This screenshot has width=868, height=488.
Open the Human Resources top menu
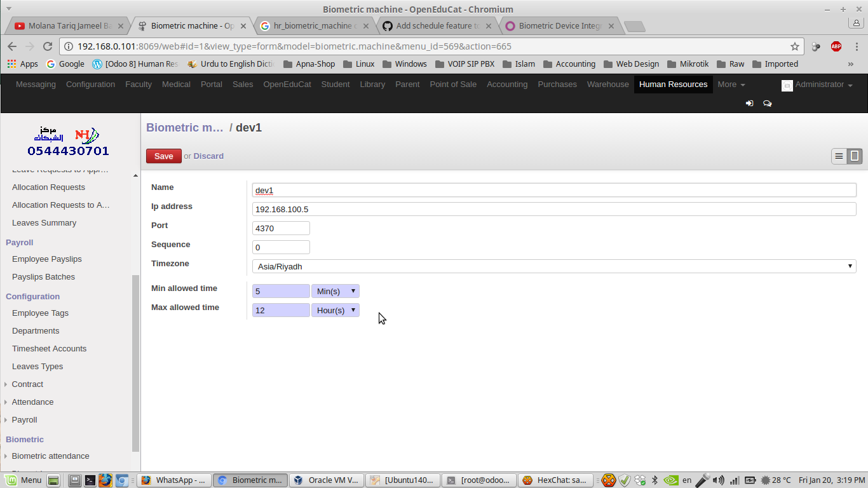pos(673,85)
